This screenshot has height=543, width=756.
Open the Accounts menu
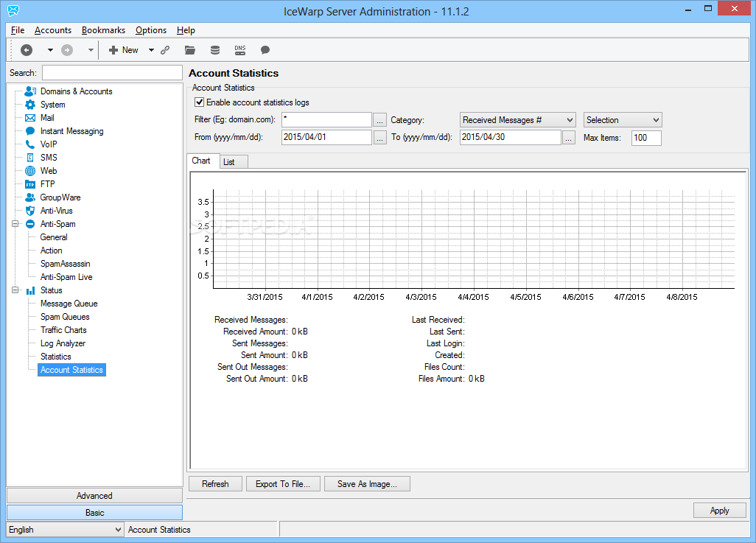[53, 30]
